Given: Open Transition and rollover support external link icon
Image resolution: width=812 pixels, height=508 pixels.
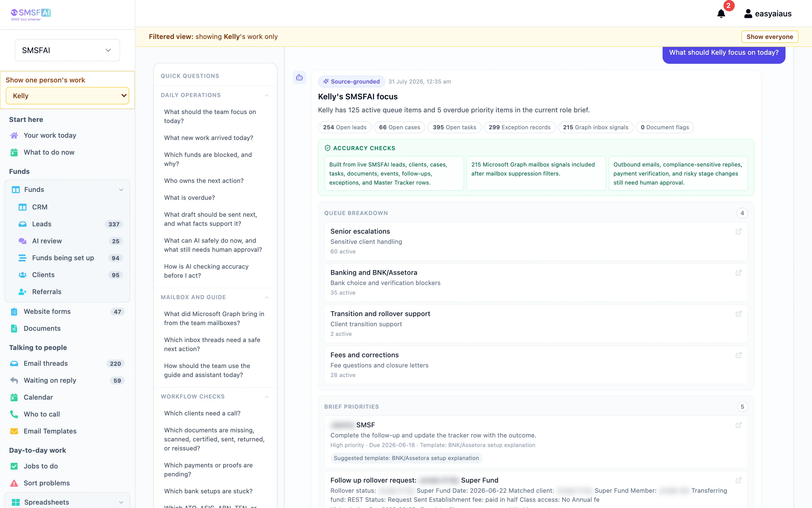Looking at the screenshot, I should point(738,314).
